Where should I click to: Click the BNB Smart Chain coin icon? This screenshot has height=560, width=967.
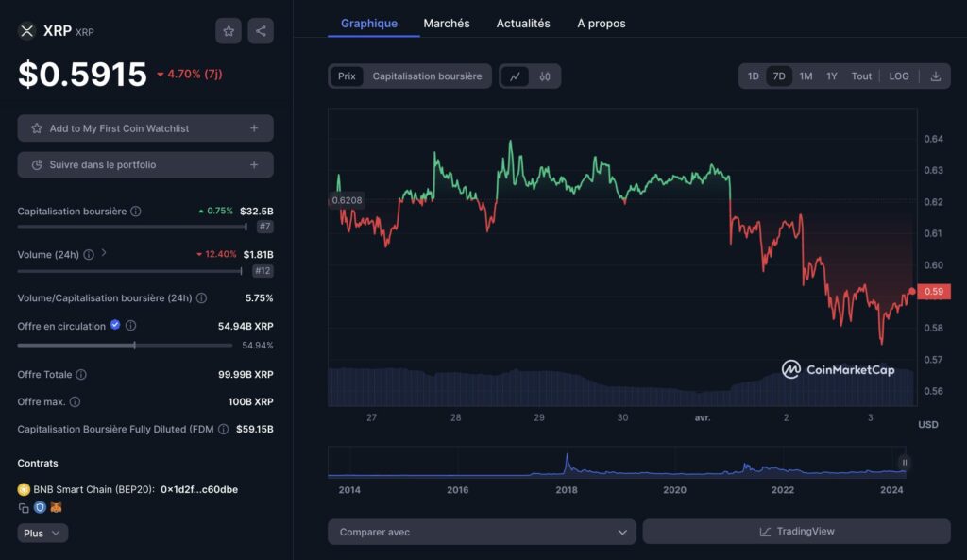click(x=24, y=489)
